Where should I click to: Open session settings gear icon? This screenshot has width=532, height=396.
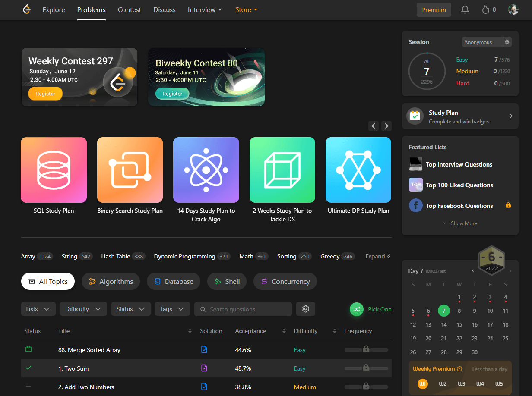coord(507,42)
